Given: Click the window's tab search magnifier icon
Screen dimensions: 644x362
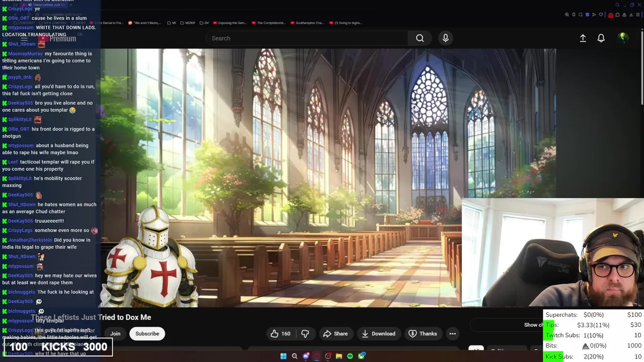Looking at the screenshot, I should (x=618, y=5).
